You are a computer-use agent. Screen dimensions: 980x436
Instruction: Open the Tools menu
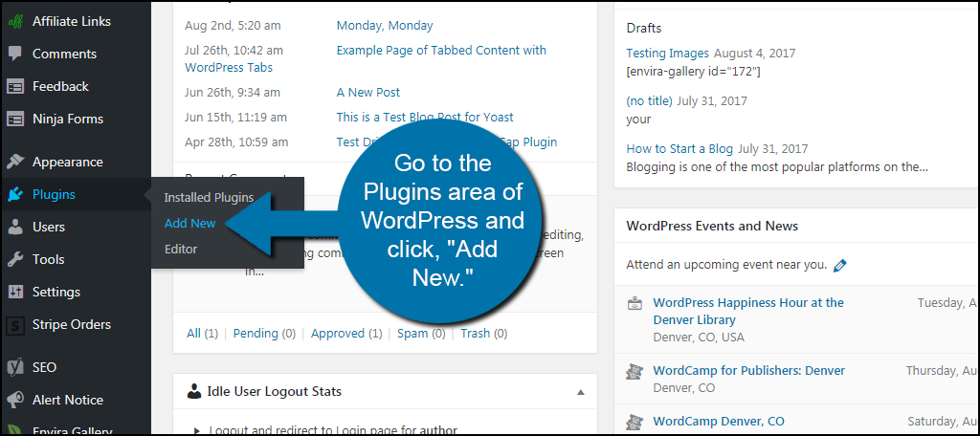[48, 259]
